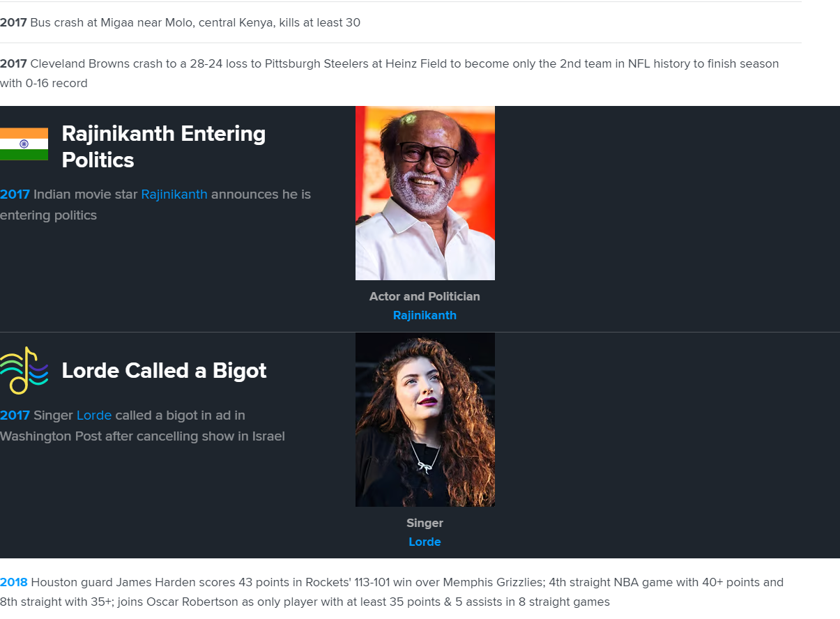
Task: Select the Kenya bus crash event text
Action: pyautogui.click(x=195, y=22)
